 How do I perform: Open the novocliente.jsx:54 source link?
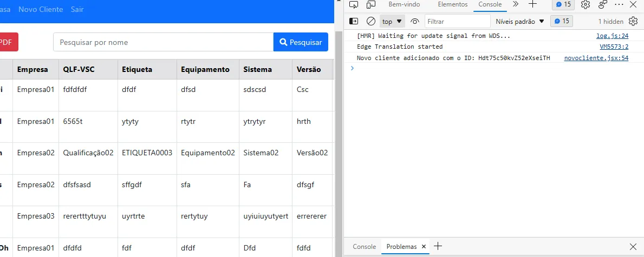pos(596,58)
